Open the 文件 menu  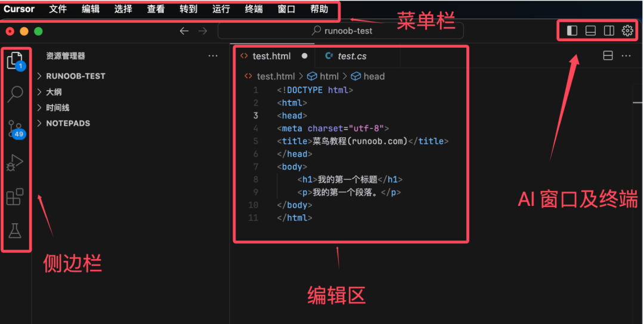coord(58,9)
